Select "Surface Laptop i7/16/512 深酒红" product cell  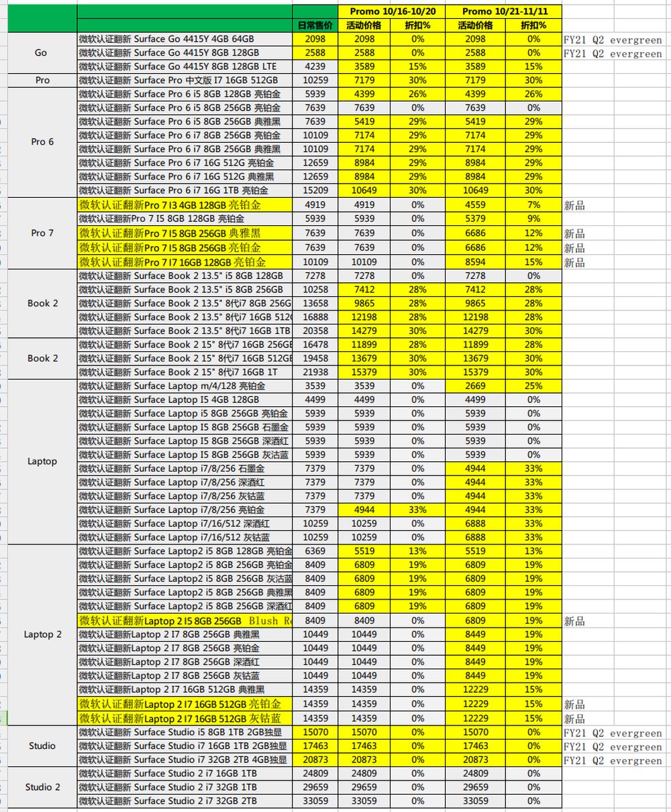(185, 524)
